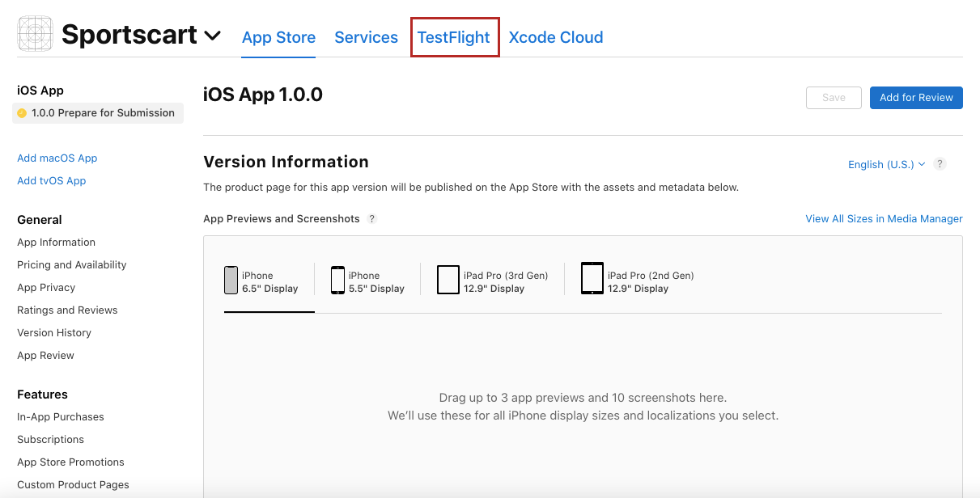Image resolution: width=980 pixels, height=498 pixels.
Task: Open View All Sizes in Media Manager
Action: [x=884, y=219]
